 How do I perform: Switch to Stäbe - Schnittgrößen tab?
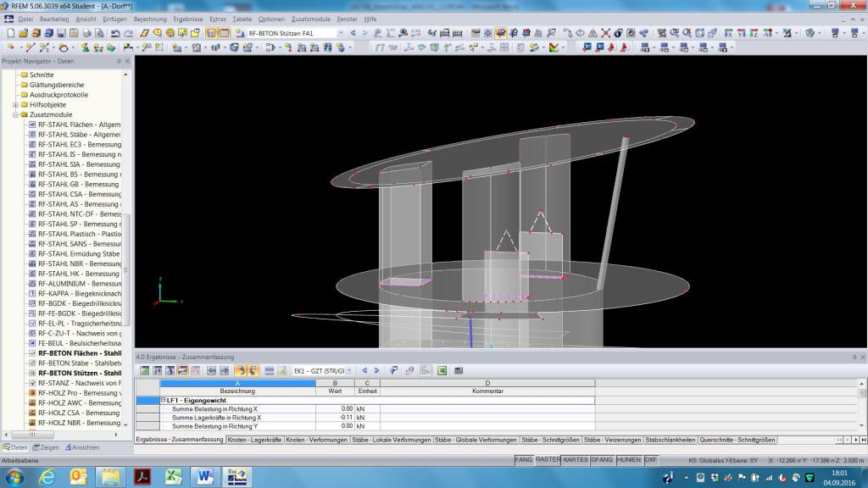(x=550, y=440)
